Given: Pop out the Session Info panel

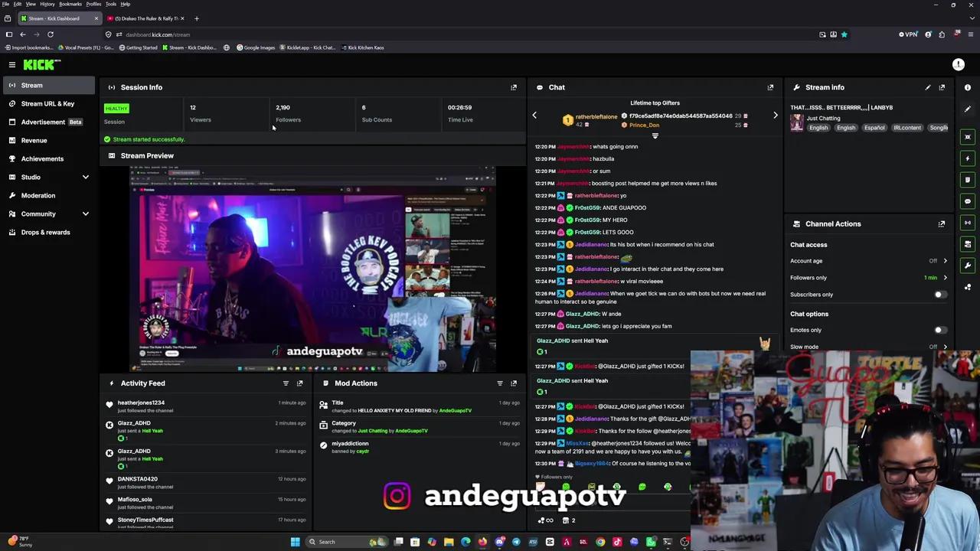Looking at the screenshot, I should (x=514, y=87).
